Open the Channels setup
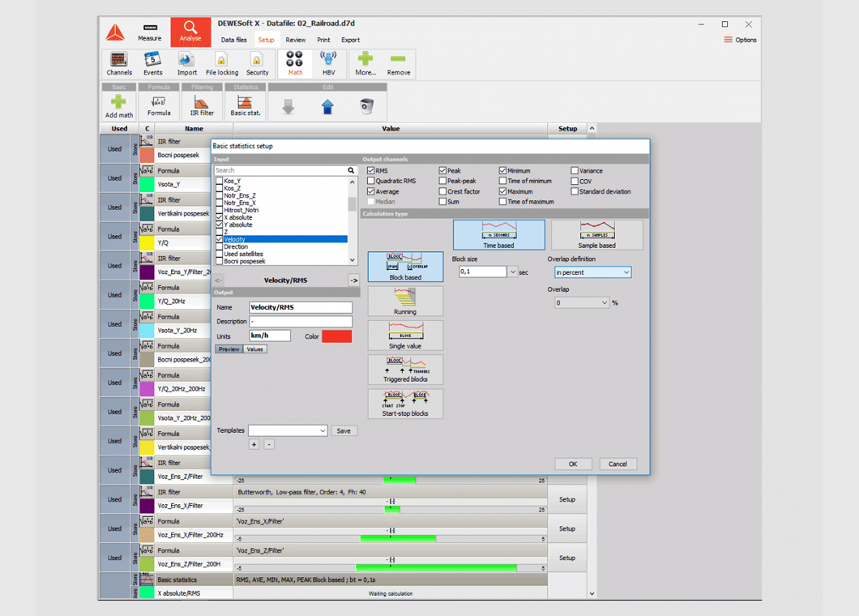Image resolution: width=859 pixels, height=616 pixels. [x=119, y=63]
